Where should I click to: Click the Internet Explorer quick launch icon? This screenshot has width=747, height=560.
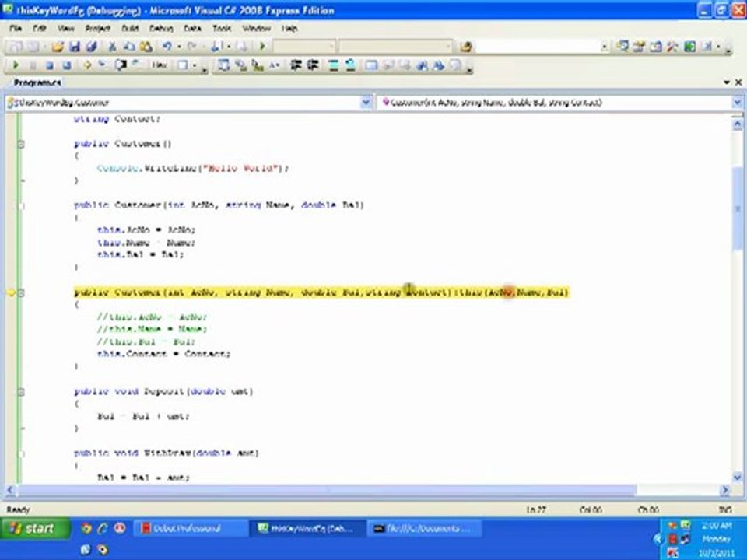[103, 528]
